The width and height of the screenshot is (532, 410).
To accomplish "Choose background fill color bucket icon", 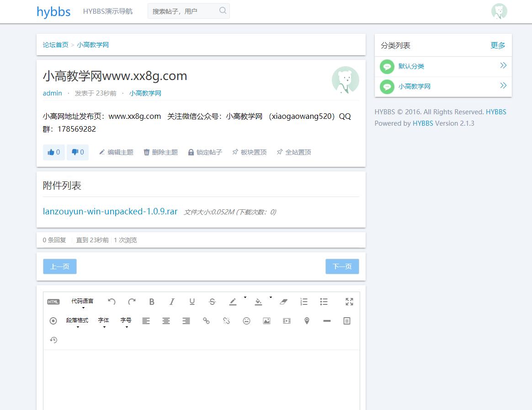I will click(259, 301).
